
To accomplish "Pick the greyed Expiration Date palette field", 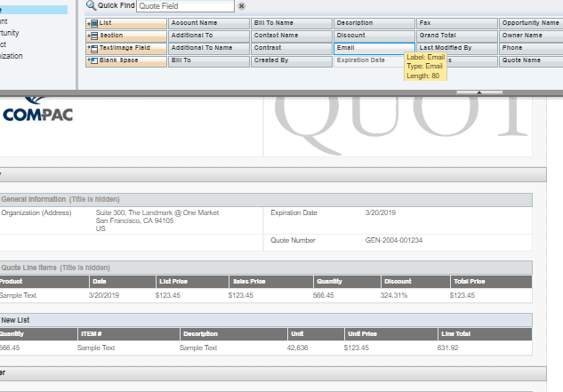I will (369, 60).
